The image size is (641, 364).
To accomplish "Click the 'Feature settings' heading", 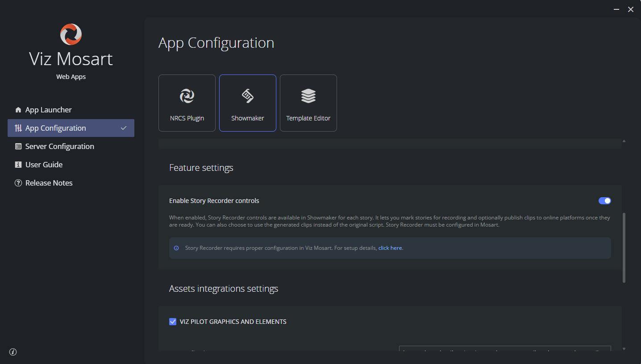I will point(201,168).
